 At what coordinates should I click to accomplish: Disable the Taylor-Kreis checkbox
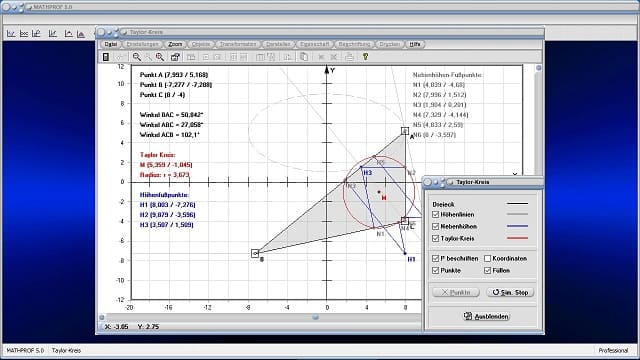(436, 238)
